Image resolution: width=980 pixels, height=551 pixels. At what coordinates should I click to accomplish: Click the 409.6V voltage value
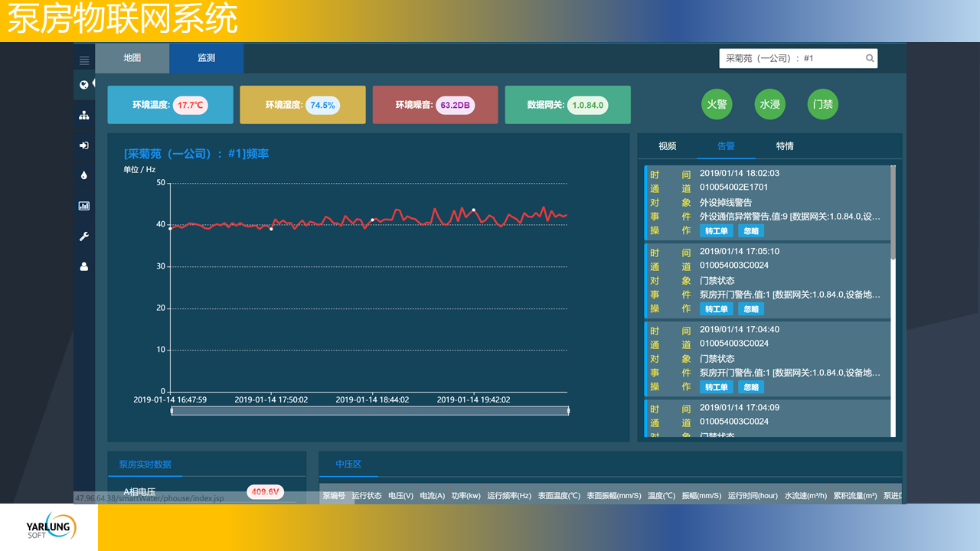coord(265,492)
